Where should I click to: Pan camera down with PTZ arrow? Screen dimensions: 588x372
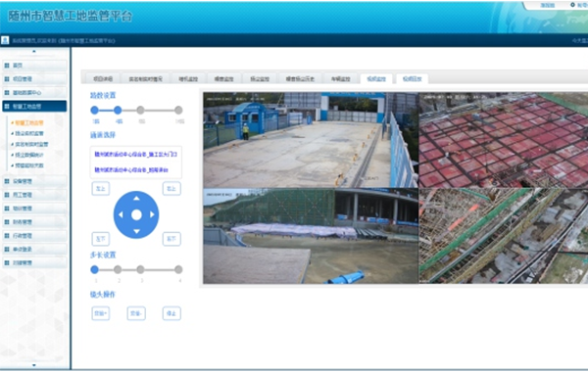pyautogui.click(x=136, y=231)
